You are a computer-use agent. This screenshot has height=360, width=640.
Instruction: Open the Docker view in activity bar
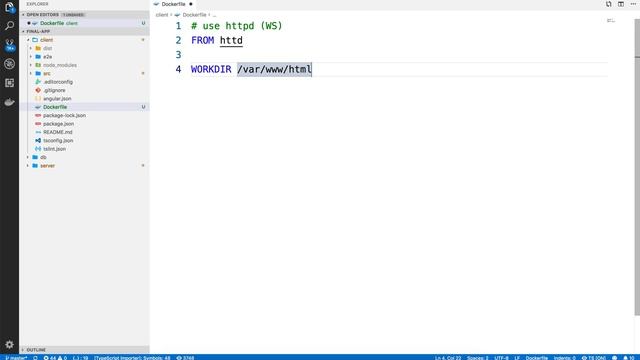pos(9,102)
